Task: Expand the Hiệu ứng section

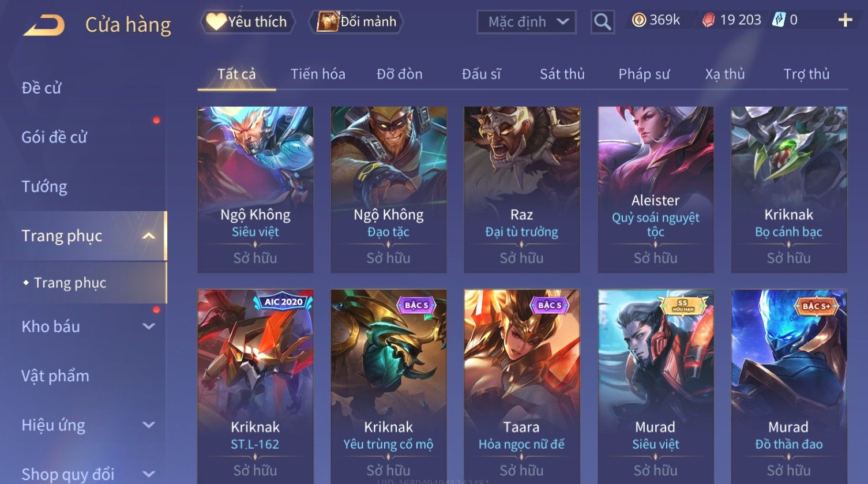Action: [x=149, y=425]
